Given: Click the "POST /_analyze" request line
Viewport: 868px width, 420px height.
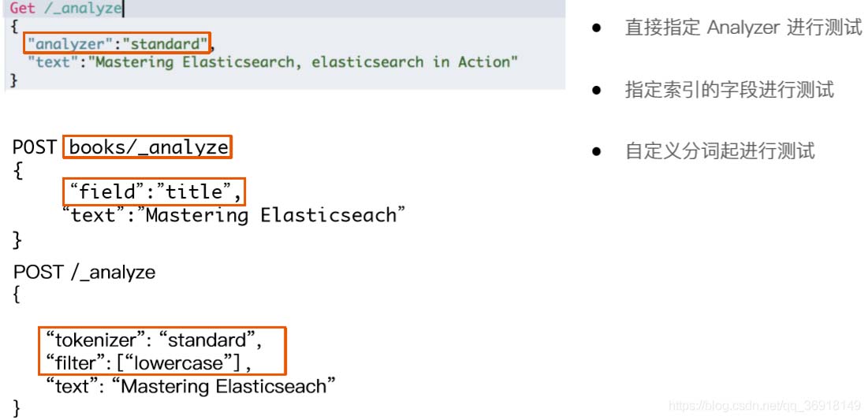Looking at the screenshot, I should 84,273.
